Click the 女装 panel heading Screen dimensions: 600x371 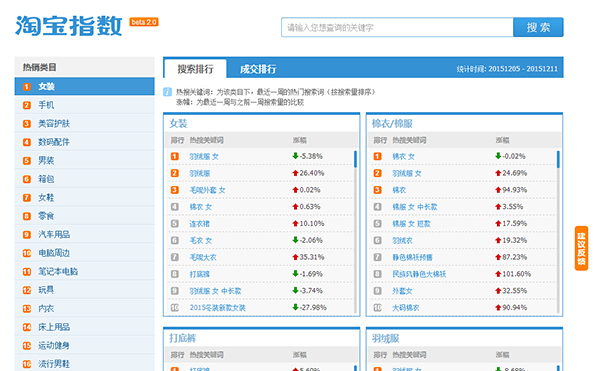click(x=178, y=124)
